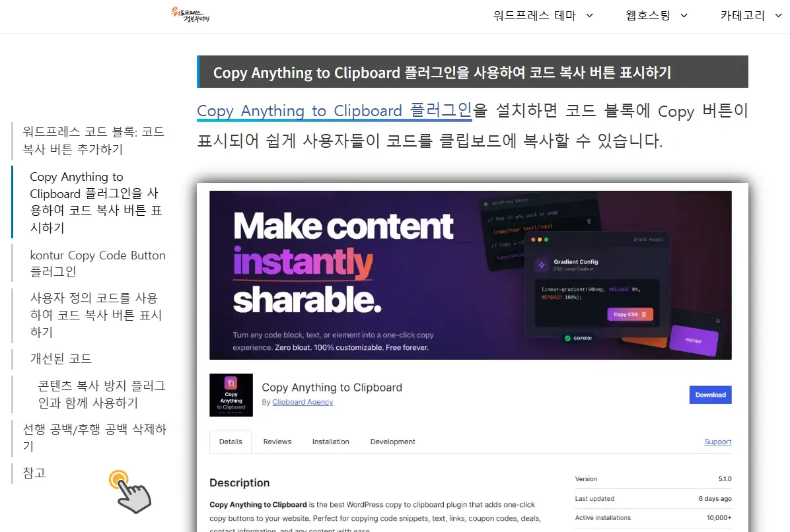Click the Last updated 6 days ago value
790x532 pixels.
point(715,499)
